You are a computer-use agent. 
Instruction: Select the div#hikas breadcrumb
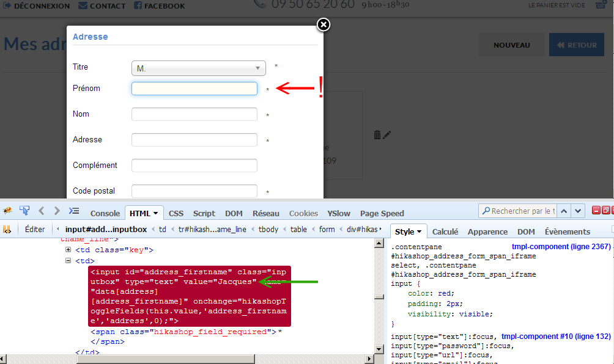tap(362, 230)
